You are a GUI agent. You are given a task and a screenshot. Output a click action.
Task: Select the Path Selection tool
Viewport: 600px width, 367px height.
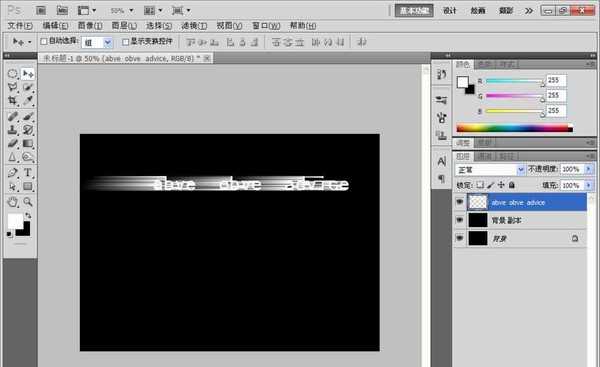coord(12,186)
